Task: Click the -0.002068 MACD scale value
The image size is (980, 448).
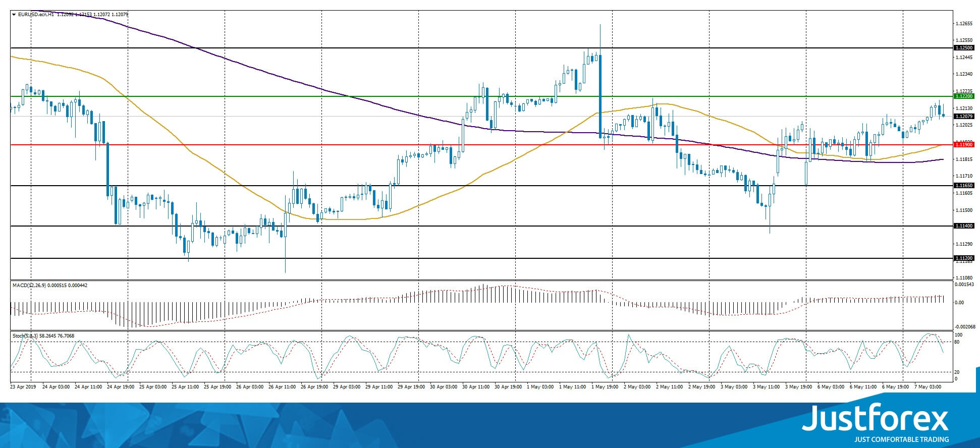Action: [965, 327]
